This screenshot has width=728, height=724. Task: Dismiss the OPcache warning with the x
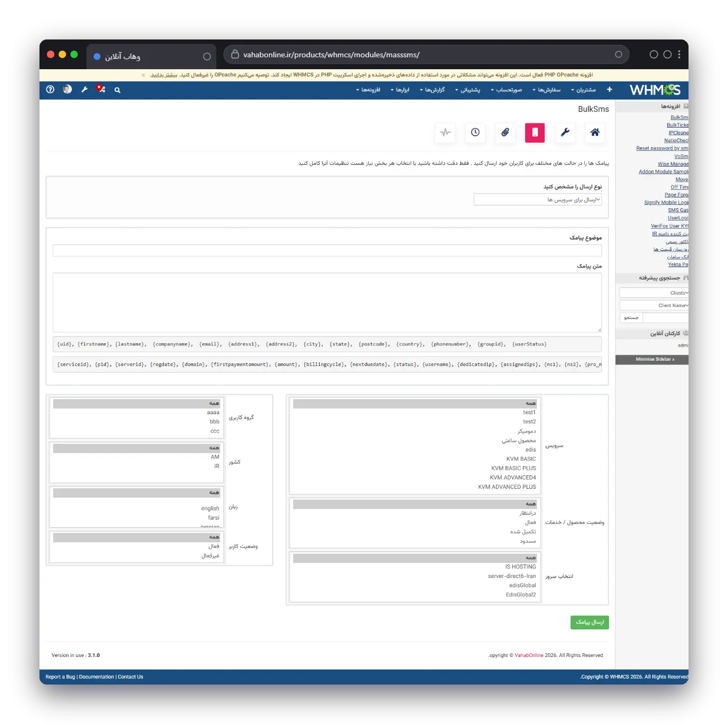[143, 75]
